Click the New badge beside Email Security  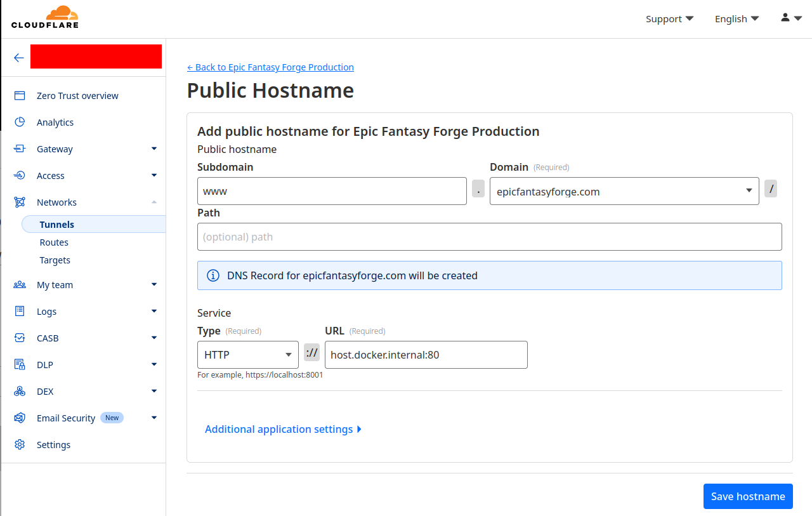[x=112, y=418]
